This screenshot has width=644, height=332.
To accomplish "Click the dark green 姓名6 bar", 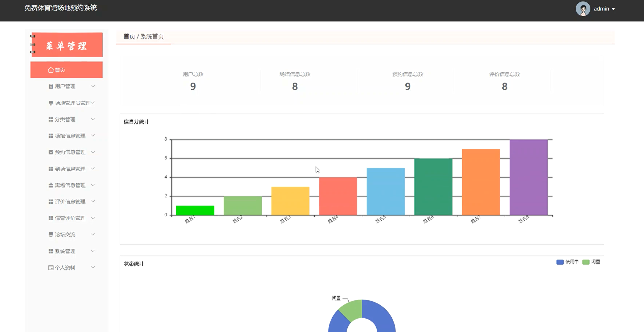I will point(433,187).
